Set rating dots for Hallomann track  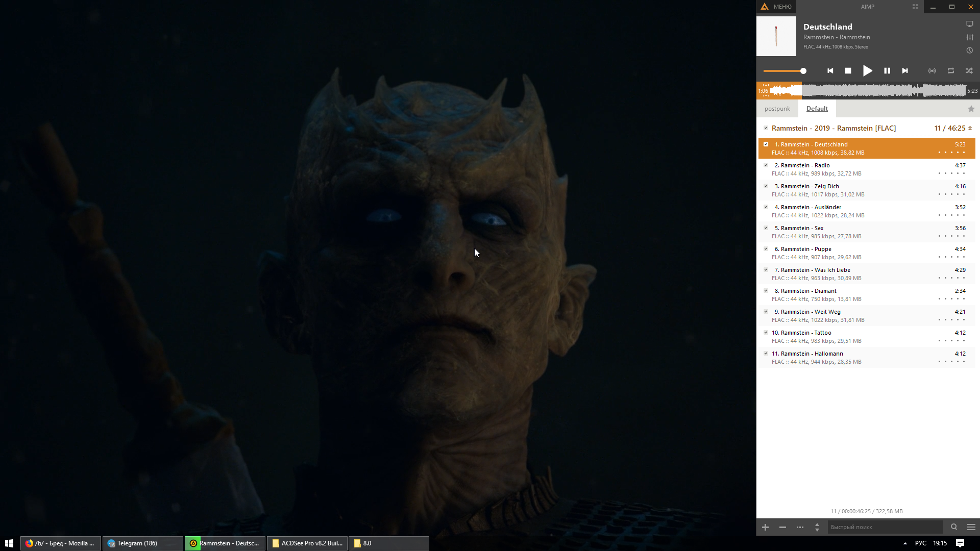click(951, 362)
